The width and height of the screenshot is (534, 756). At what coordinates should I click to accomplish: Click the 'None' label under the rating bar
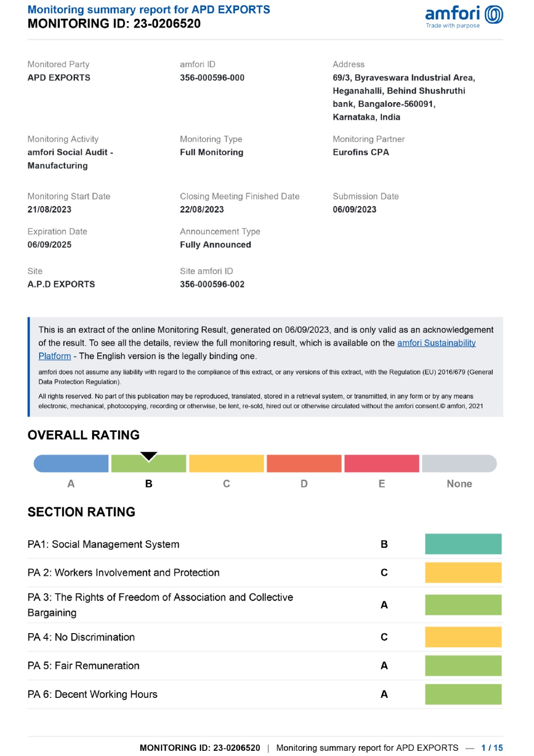459,484
